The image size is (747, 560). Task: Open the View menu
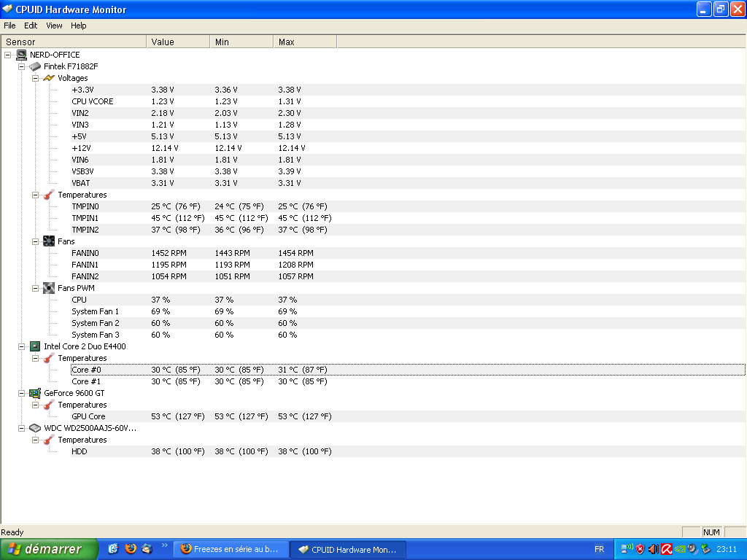pos(54,26)
